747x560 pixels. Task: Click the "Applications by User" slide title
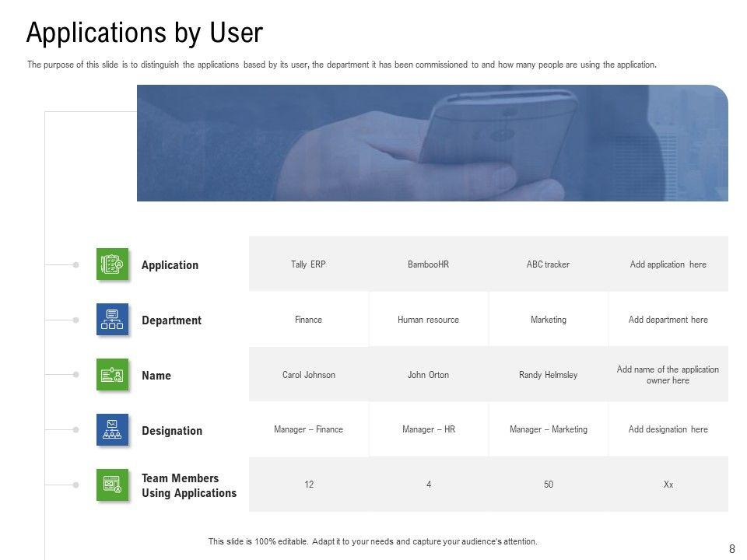[145, 33]
